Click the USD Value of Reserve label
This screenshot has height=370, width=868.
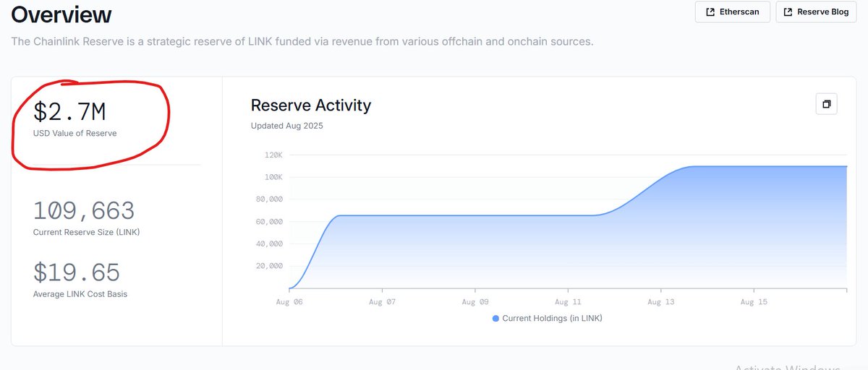(75, 134)
